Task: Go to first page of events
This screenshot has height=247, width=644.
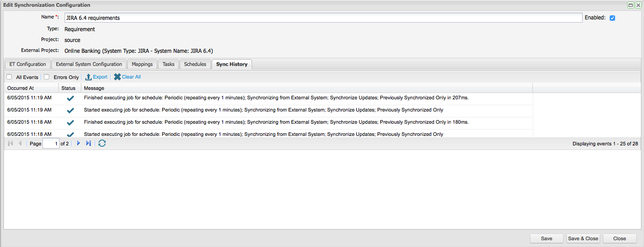Action: pos(11,144)
